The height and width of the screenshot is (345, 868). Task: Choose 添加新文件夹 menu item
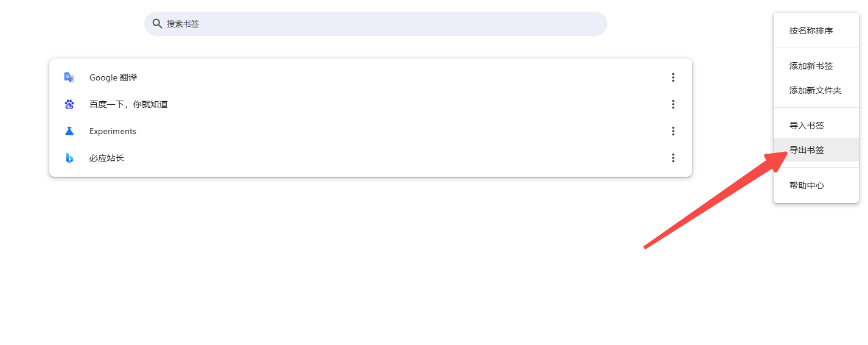point(816,90)
